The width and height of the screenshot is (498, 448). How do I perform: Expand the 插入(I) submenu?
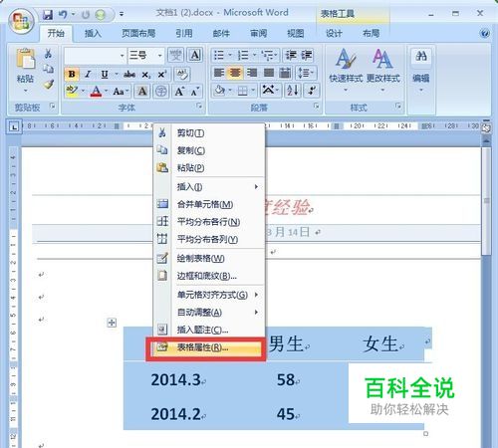[x=209, y=187]
